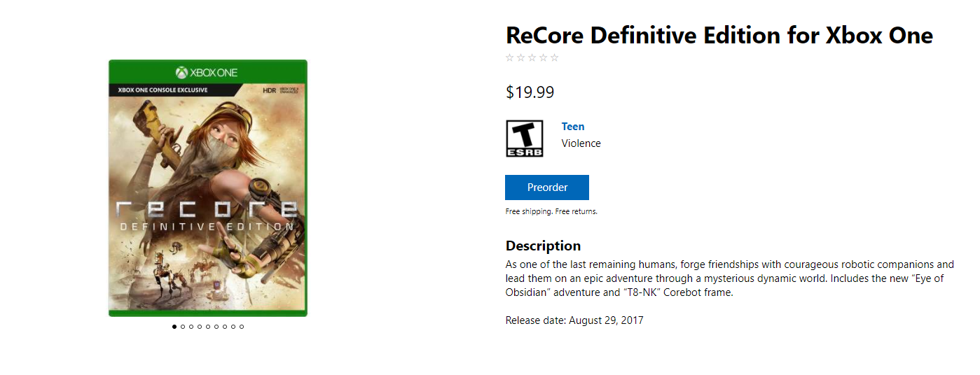Screen dimensions: 980x375
Task: Click the ReCore Definitive Edition title
Action: (x=719, y=35)
